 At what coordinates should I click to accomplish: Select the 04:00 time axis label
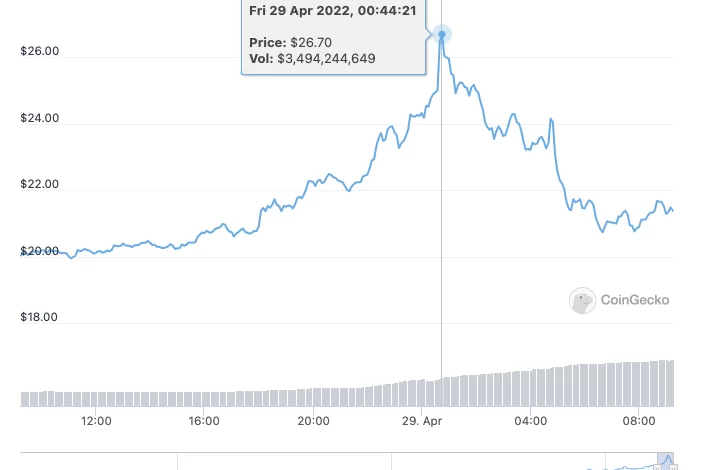coord(530,421)
